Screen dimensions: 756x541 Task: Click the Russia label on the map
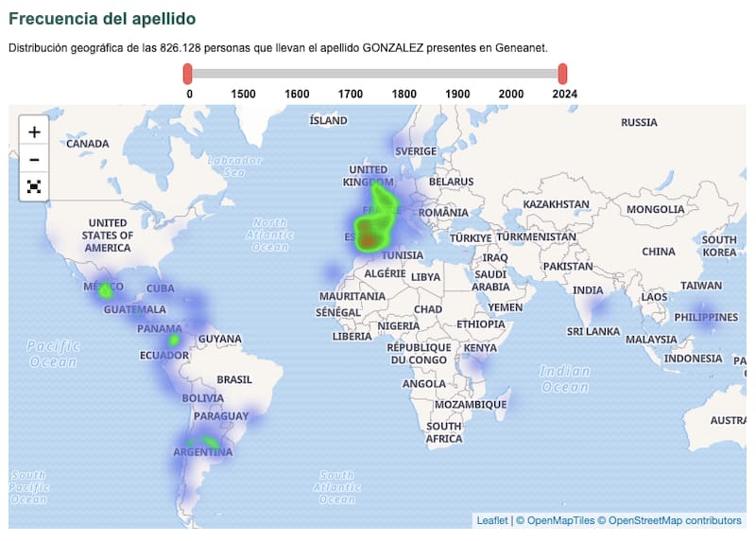coord(639,123)
